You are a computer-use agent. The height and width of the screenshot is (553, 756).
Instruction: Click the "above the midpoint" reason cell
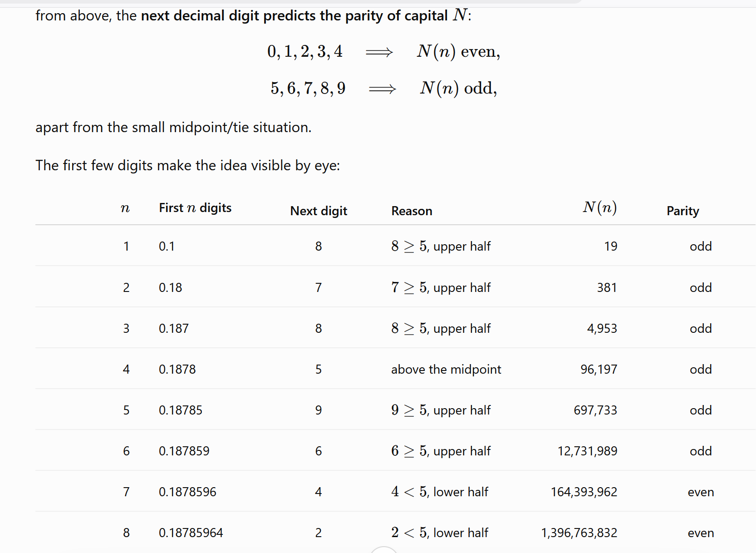(446, 369)
